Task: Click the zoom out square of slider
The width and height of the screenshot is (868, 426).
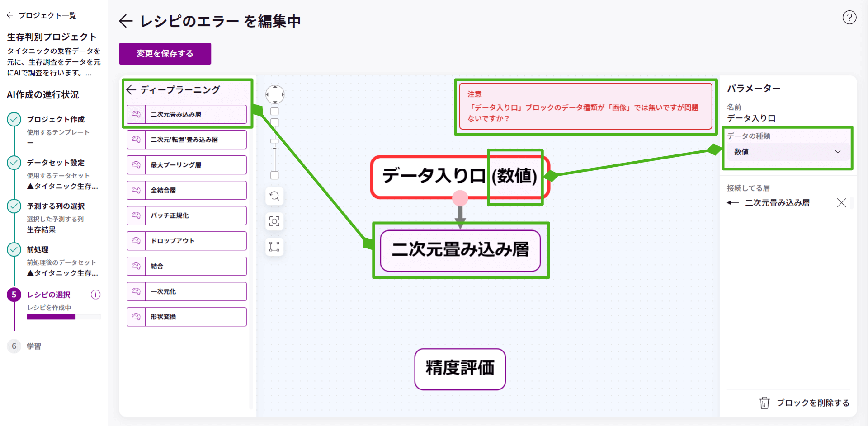Action: [x=274, y=175]
